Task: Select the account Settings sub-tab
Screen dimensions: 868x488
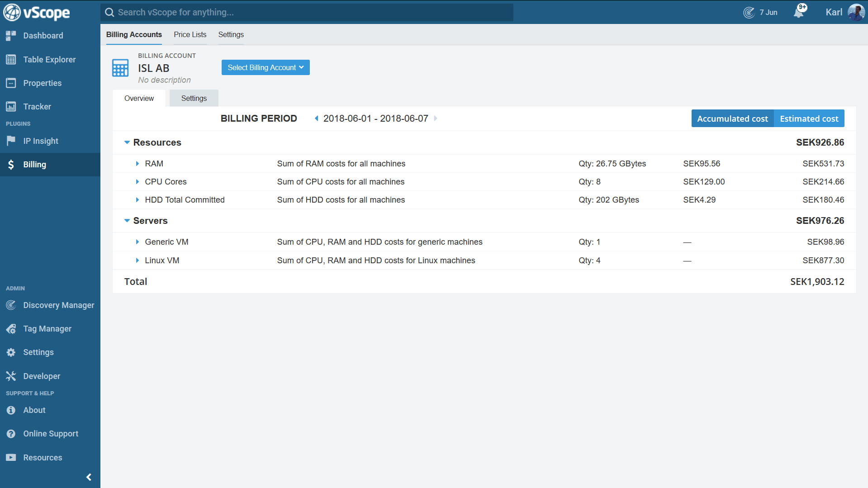Action: point(194,98)
